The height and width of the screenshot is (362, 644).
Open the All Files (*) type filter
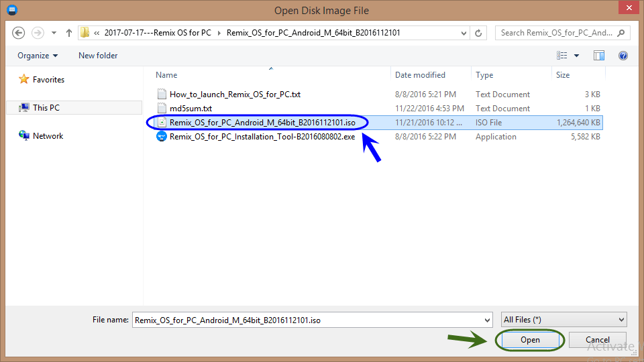pos(564,319)
